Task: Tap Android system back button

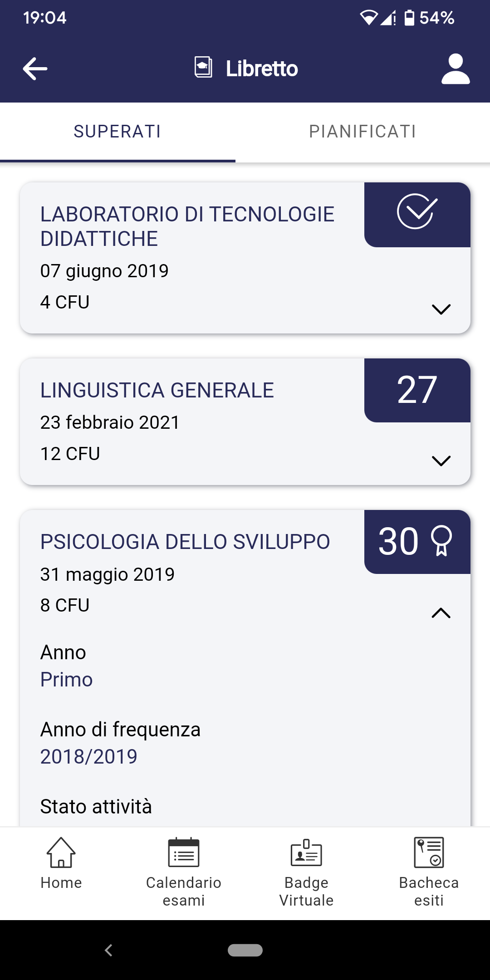Action: 108,950
